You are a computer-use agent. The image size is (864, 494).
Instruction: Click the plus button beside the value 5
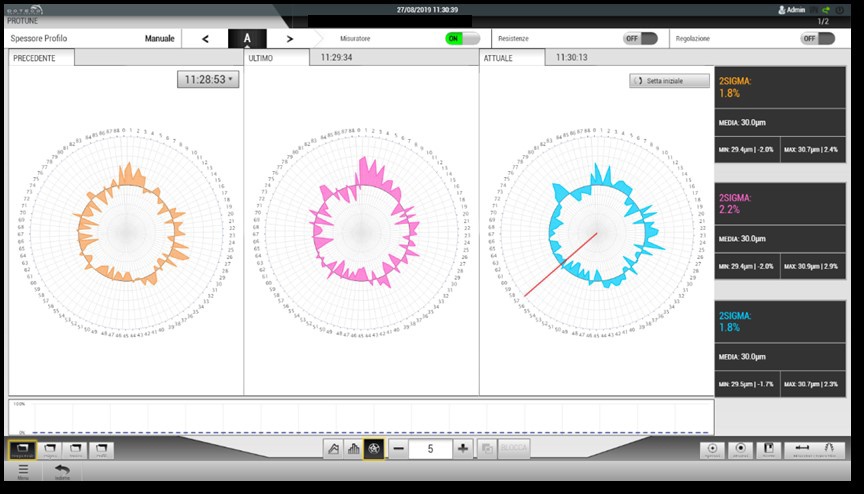pos(463,449)
